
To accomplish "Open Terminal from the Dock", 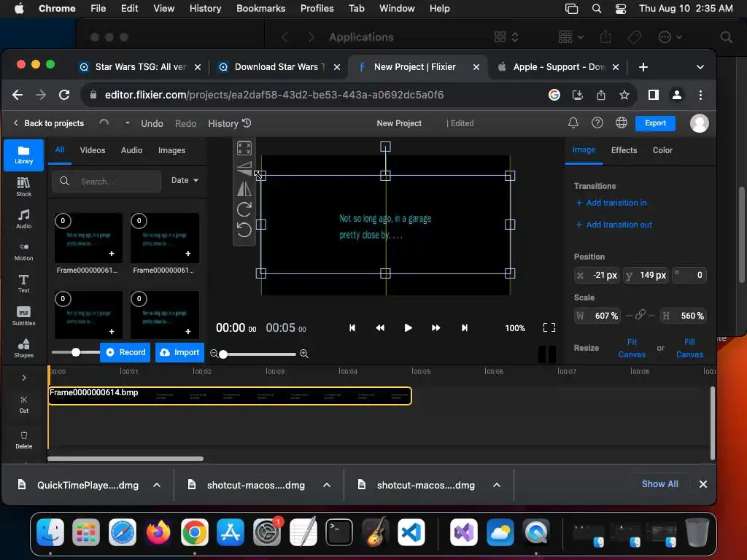I will [x=339, y=532].
